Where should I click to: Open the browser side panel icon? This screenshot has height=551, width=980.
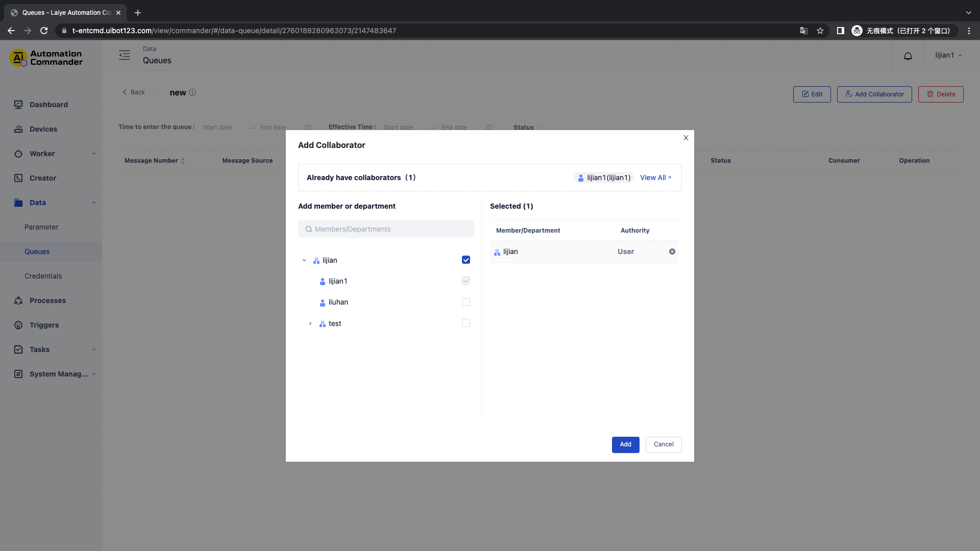840,31
